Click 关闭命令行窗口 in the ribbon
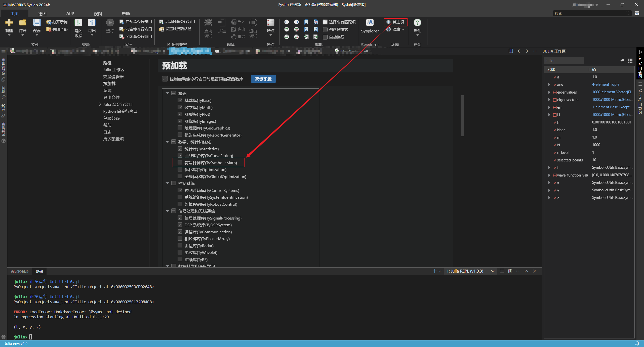644x347 pixels. pyautogui.click(x=136, y=37)
